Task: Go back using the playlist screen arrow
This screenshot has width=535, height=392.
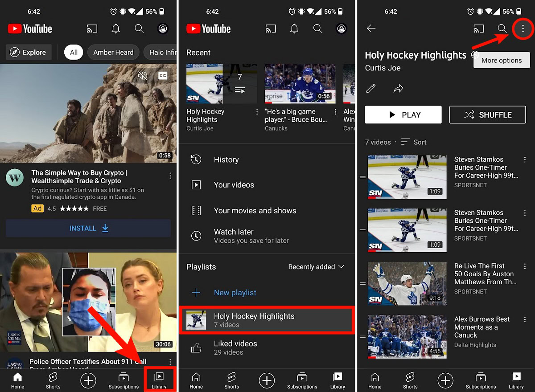Action: click(x=371, y=29)
